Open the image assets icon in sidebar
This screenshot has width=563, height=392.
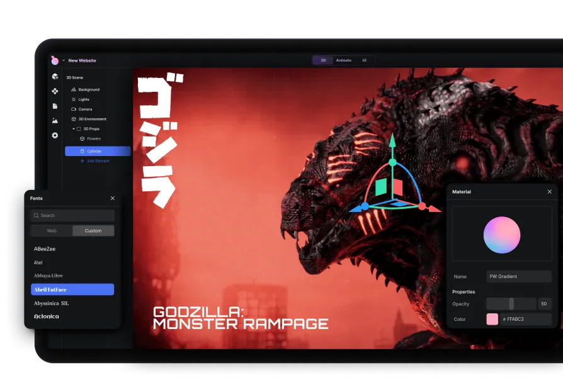coord(55,120)
